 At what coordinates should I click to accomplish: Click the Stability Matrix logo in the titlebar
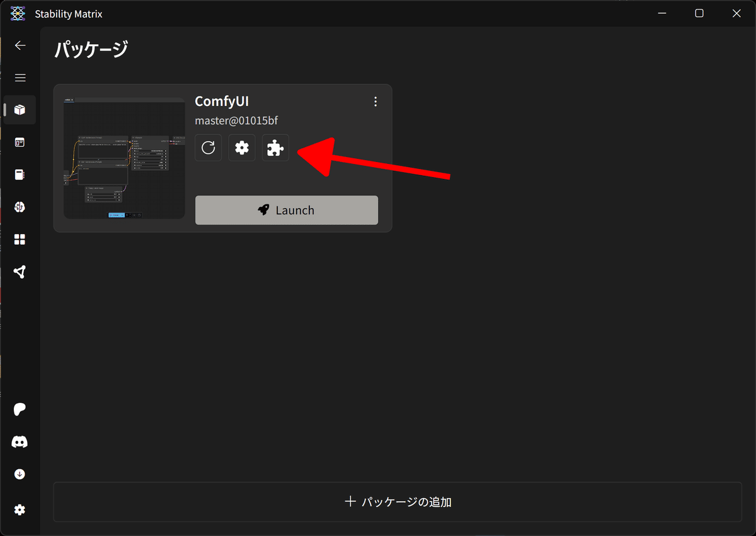(x=17, y=13)
